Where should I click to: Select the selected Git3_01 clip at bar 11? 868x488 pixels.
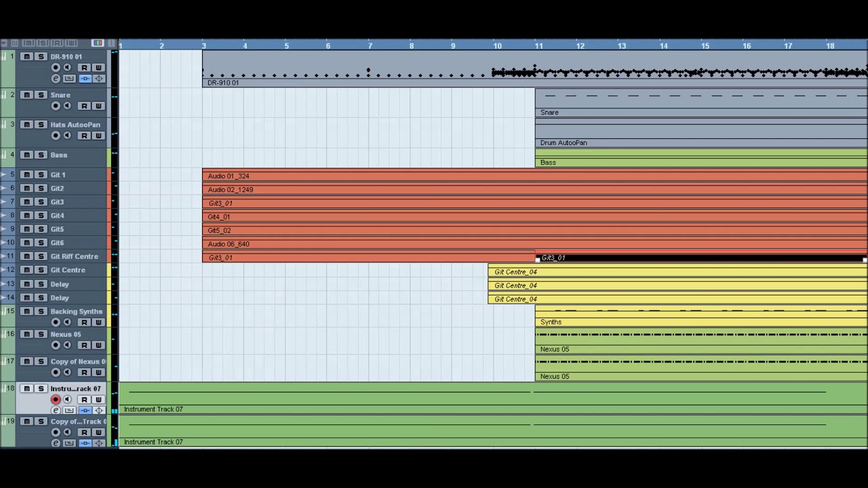click(701, 258)
